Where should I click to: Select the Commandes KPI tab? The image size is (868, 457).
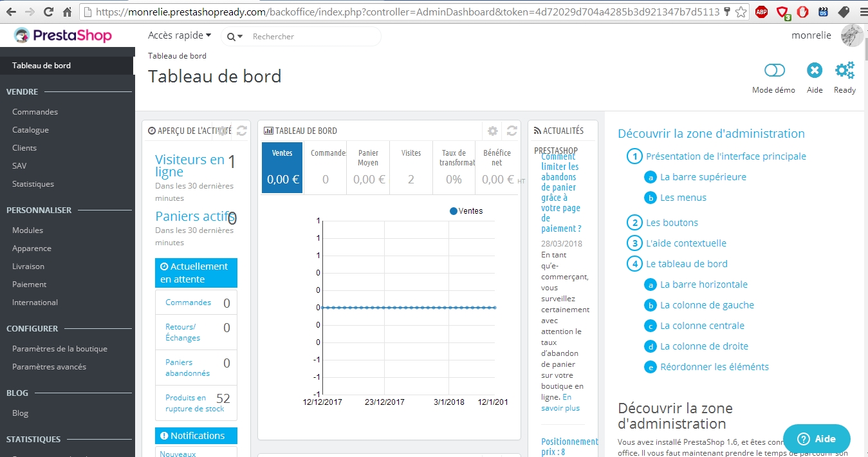pyautogui.click(x=325, y=167)
